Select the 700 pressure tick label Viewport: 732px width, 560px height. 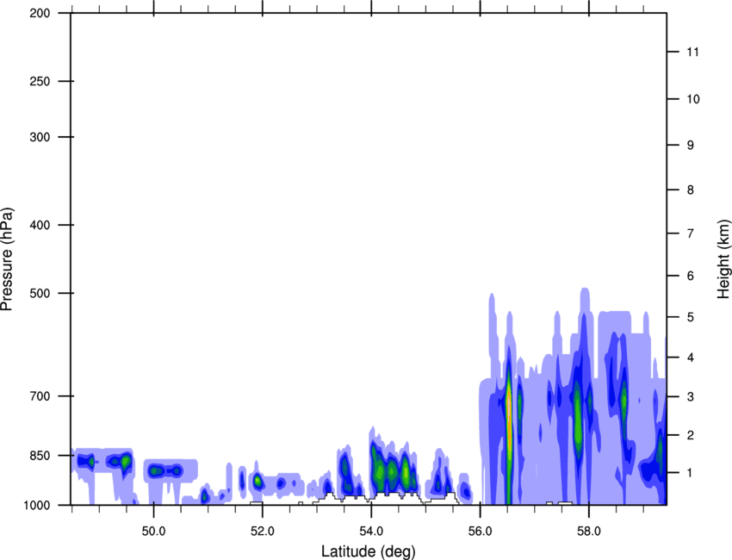(40, 396)
